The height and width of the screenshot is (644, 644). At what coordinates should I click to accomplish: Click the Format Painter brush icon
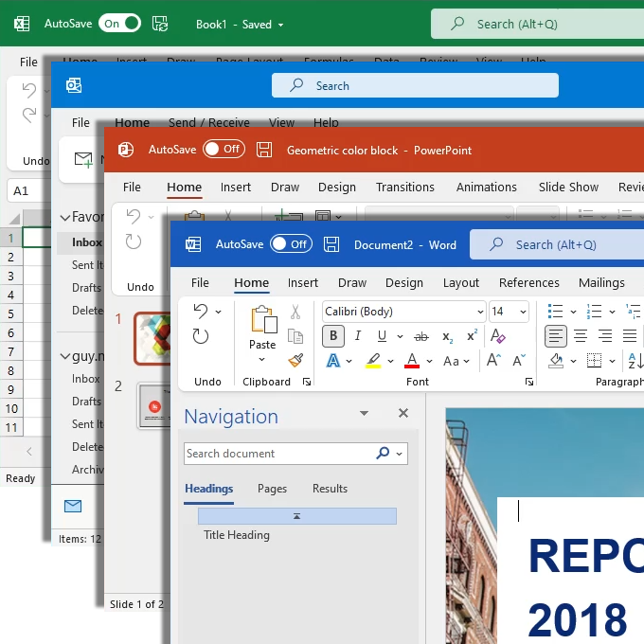tap(295, 361)
